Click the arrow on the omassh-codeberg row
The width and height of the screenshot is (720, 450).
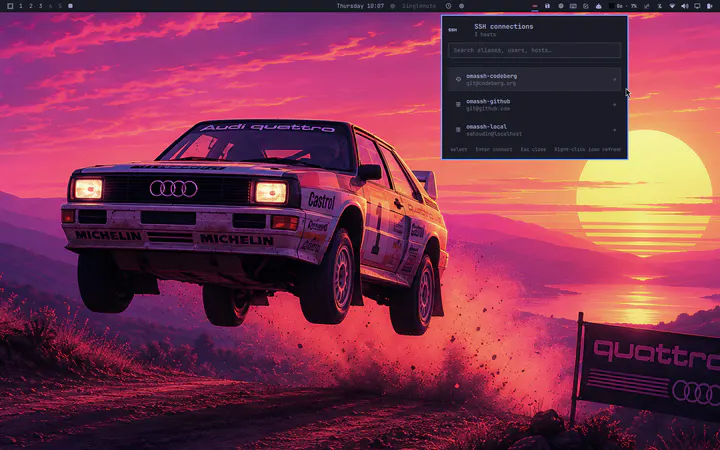[x=614, y=79]
